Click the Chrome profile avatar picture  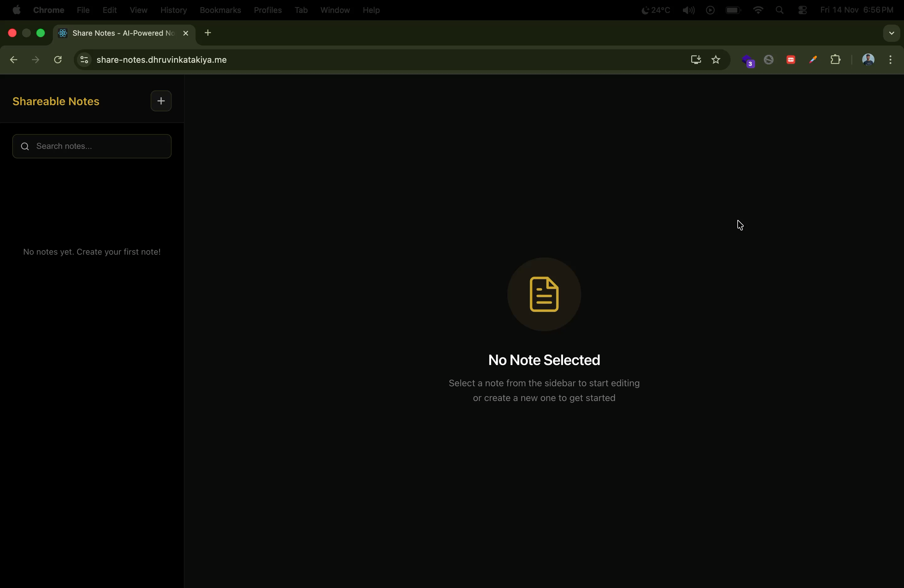pos(869,60)
